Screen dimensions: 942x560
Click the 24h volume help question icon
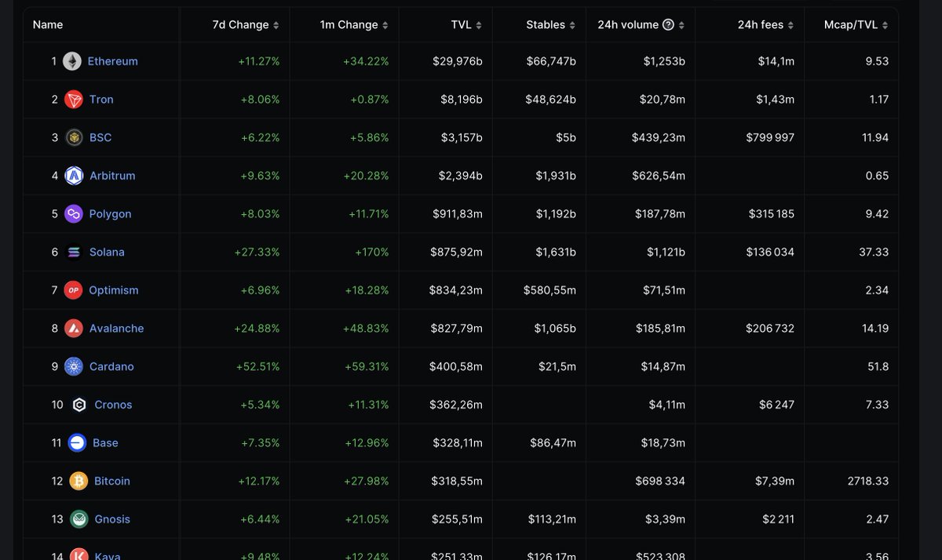click(x=668, y=25)
